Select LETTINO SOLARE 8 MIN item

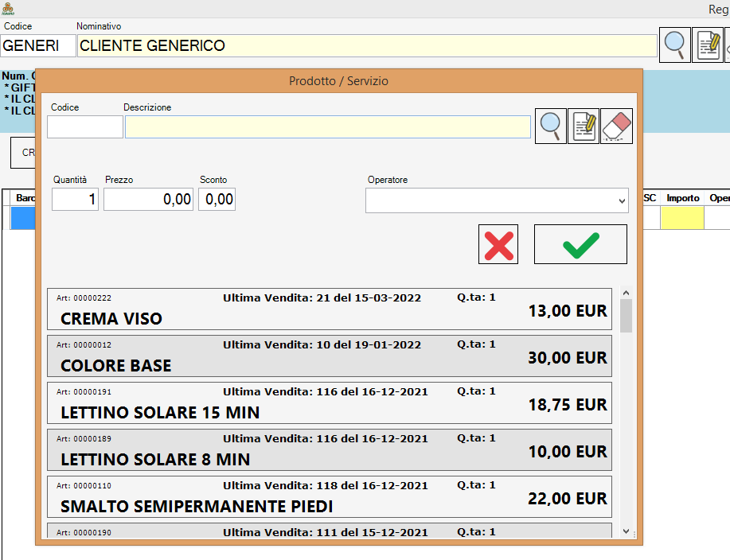click(330, 450)
